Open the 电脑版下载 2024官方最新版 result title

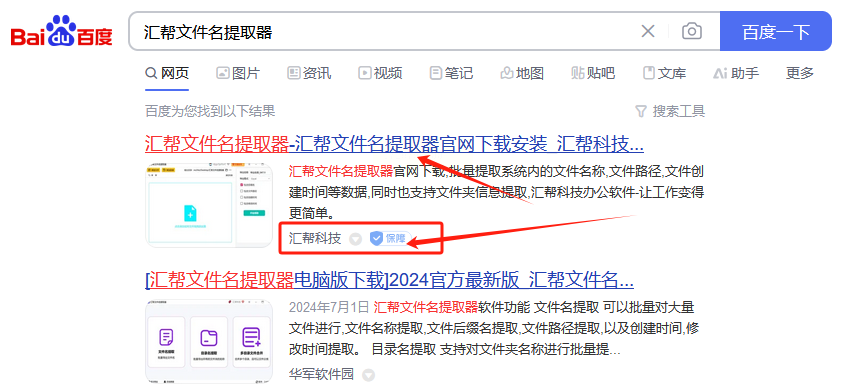coord(389,280)
